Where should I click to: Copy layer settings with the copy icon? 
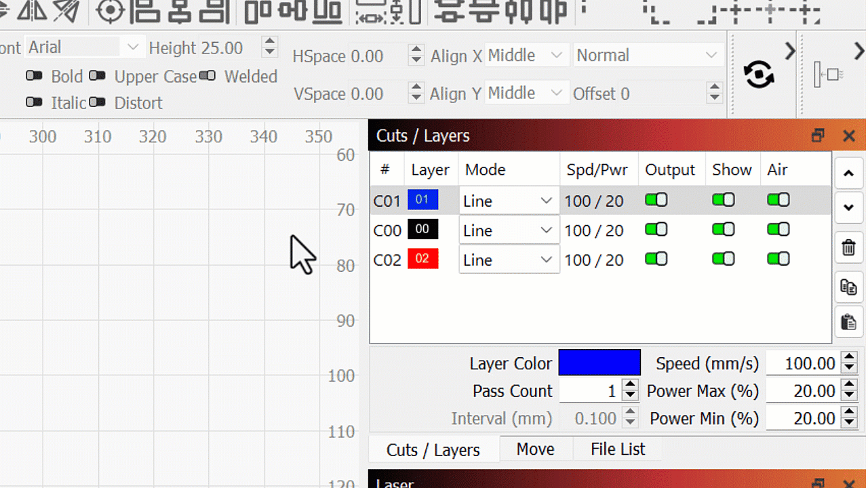point(848,287)
